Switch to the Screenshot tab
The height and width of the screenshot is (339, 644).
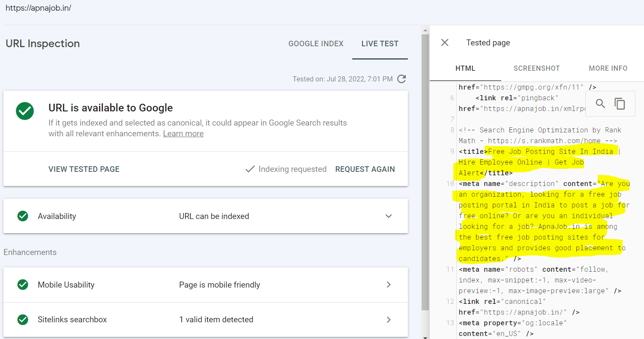tap(536, 69)
